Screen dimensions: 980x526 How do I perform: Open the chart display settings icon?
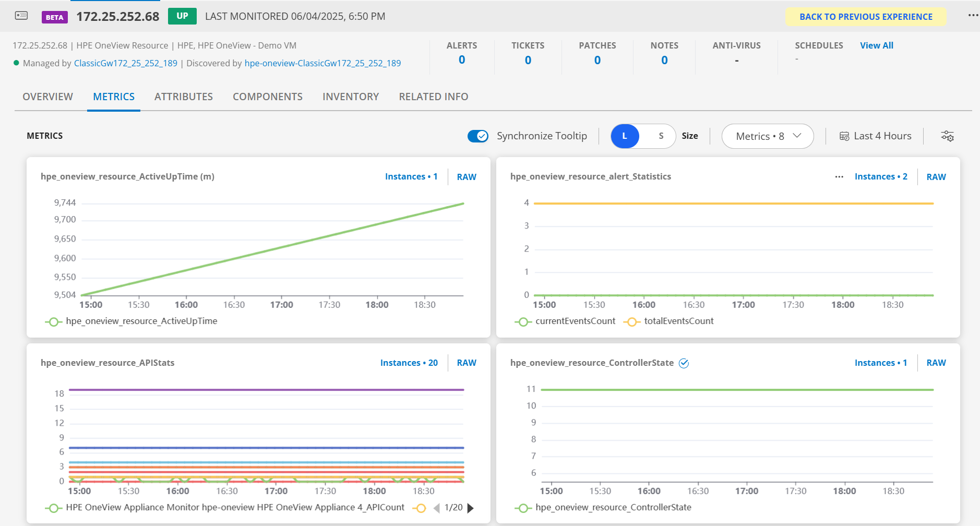pos(948,136)
